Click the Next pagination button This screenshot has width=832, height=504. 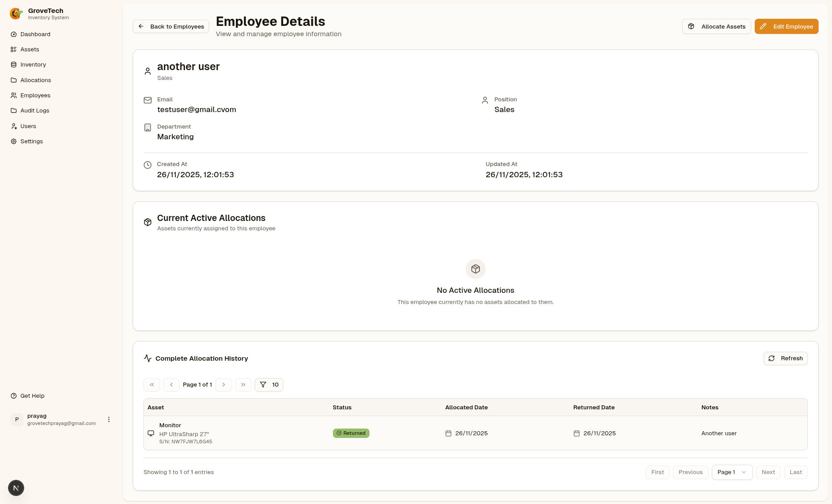768,472
